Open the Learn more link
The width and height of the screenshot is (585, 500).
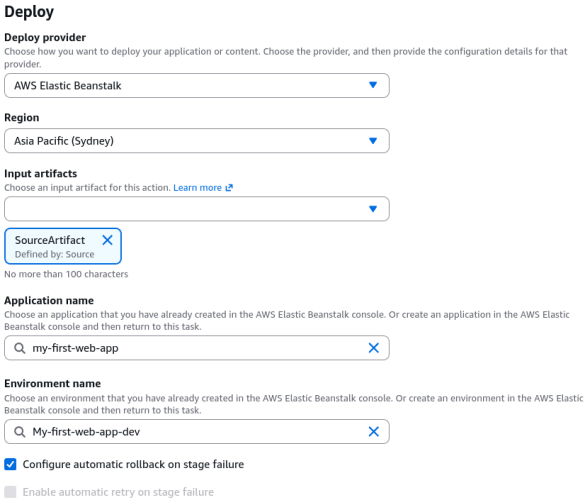click(x=197, y=188)
